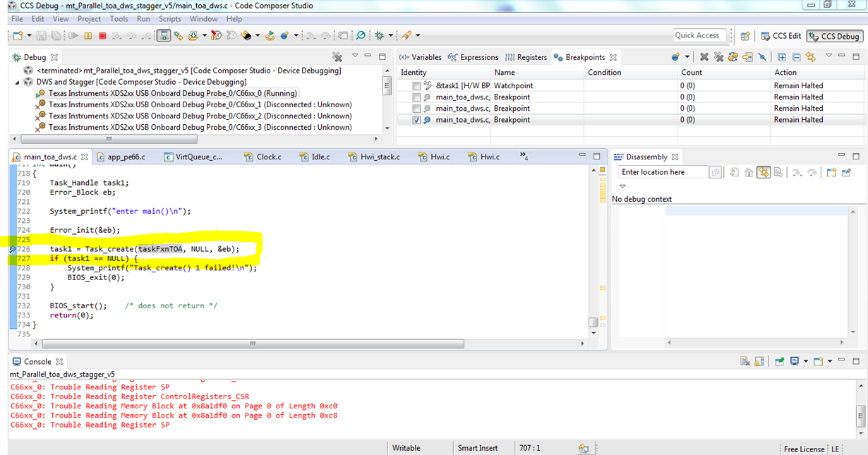Screen dimensions: 868x455
Task: Click the green bug debug icon in toolbar
Action: click(380, 35)
